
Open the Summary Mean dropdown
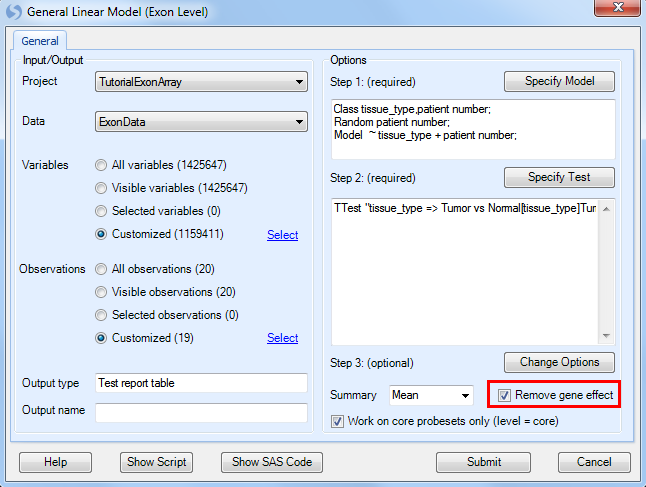(431, 395)
